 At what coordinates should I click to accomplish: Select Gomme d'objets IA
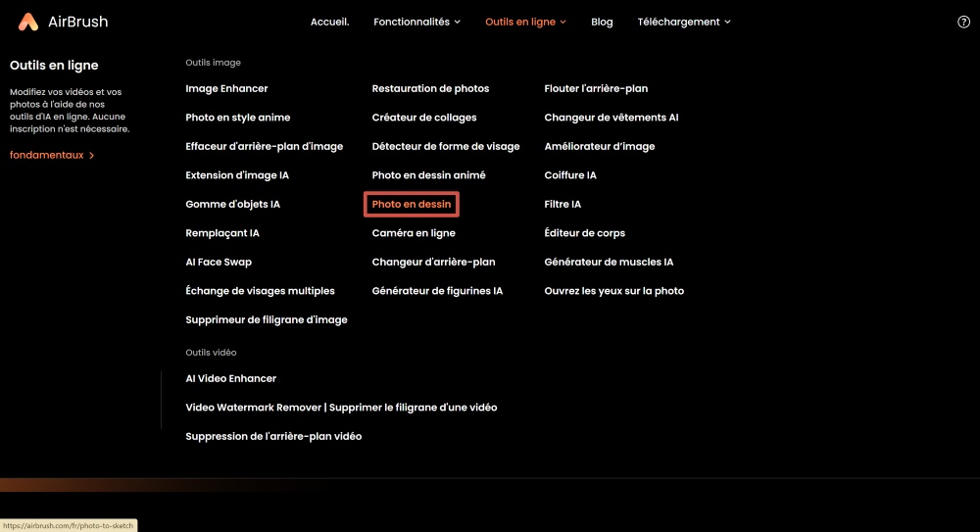232,204
